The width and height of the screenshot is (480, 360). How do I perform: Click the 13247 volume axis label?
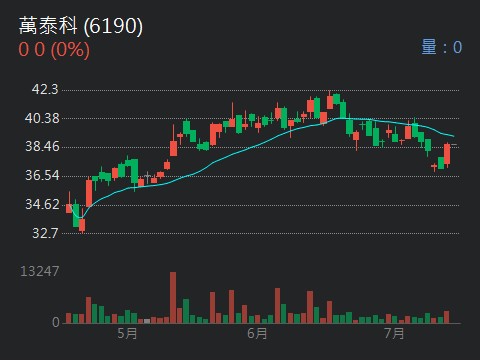click(40, 271)
